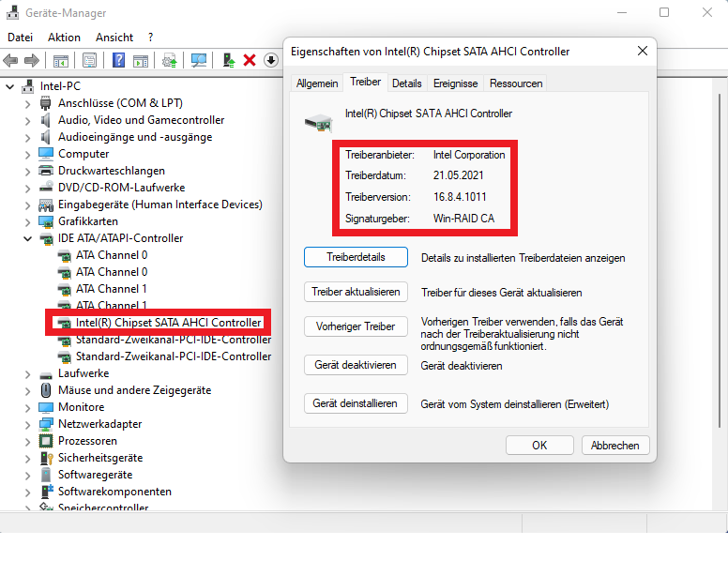Expand the Netzwerkadapter chevron
Viewport: 728px width, 576px height.
tap(27, 424)
